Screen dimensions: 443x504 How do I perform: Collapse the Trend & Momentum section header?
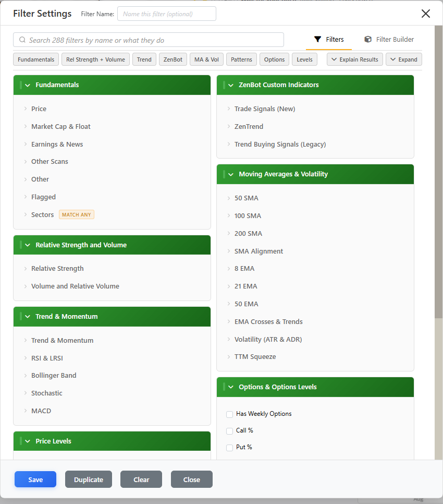[112, 317]
